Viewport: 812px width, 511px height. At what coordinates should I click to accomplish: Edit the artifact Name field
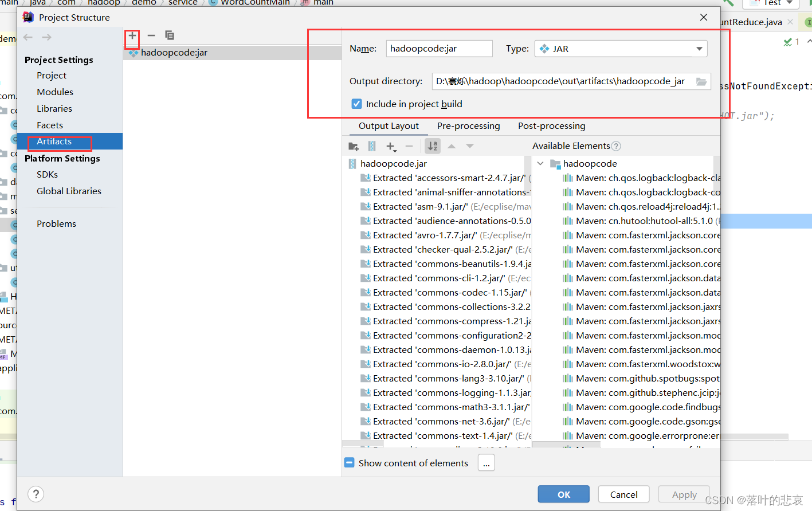(439, 49)
